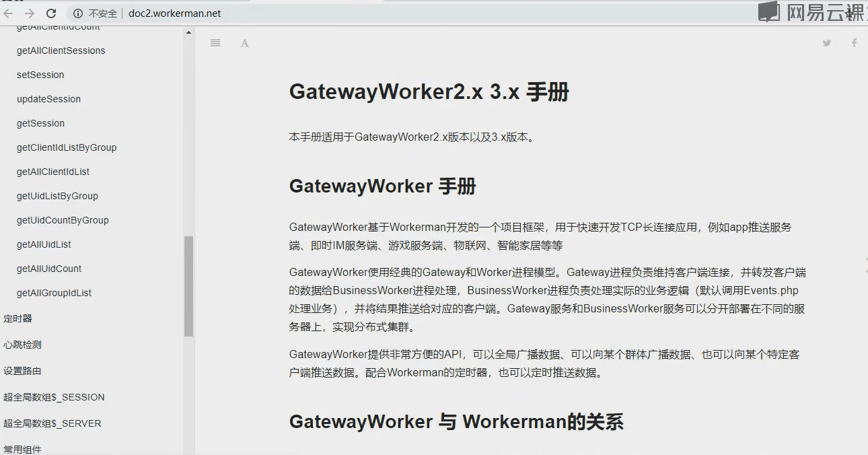Open setSession in sidebar
Image resolution: width=868 pixels, height=455 pixels.
pos(40,75)
